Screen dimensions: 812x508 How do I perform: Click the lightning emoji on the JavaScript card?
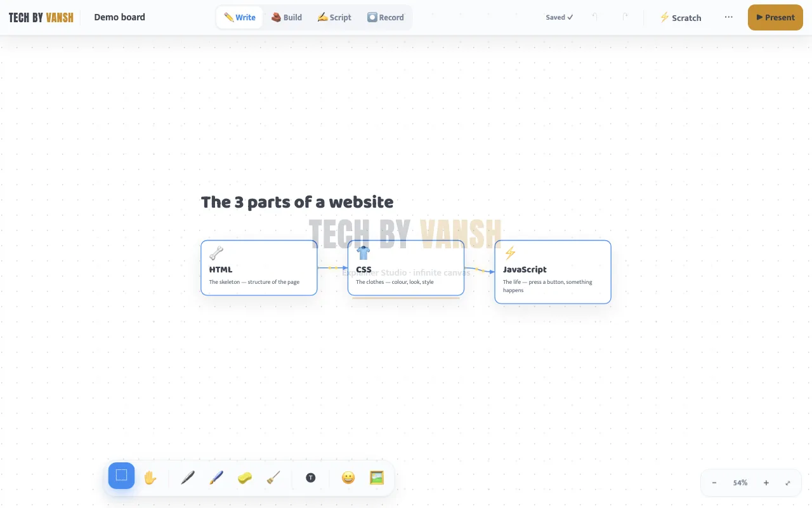(510, 253)
